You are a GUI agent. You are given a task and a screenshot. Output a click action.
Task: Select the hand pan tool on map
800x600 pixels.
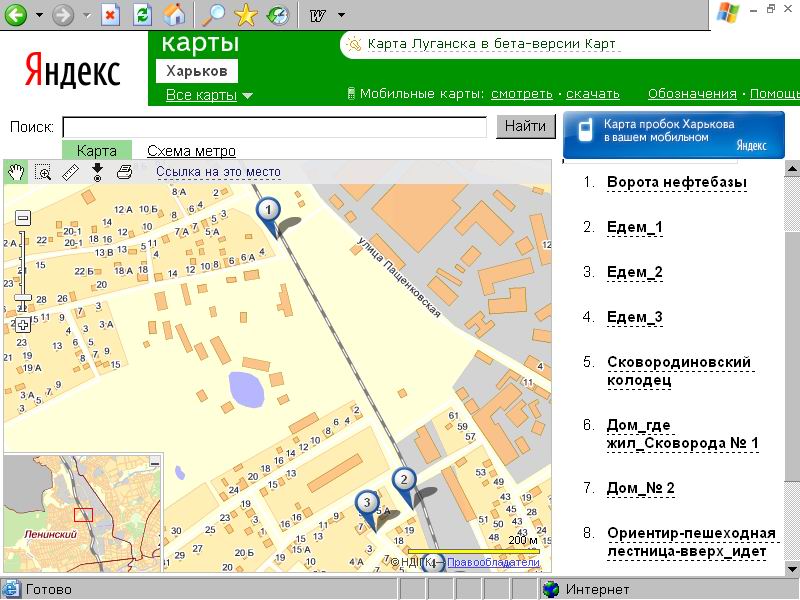coord(17,172)
